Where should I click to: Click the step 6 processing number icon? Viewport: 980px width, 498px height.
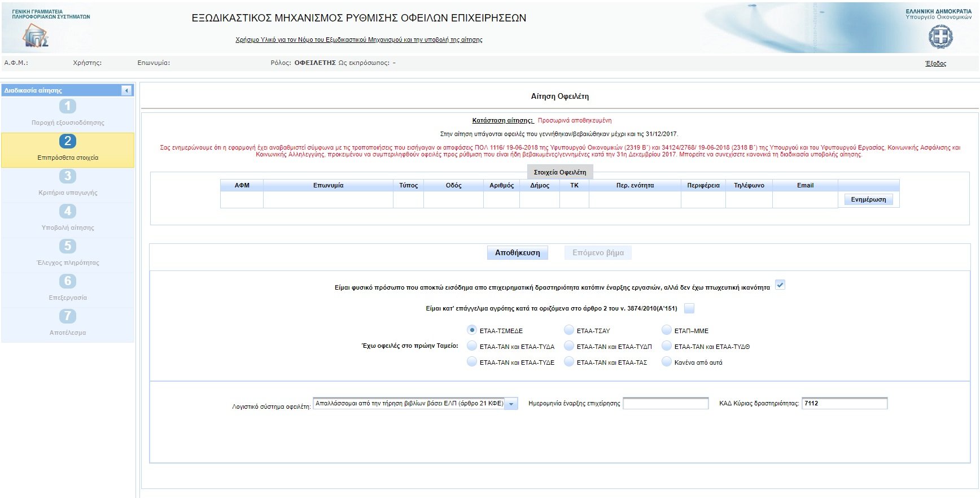click(68, 281)
